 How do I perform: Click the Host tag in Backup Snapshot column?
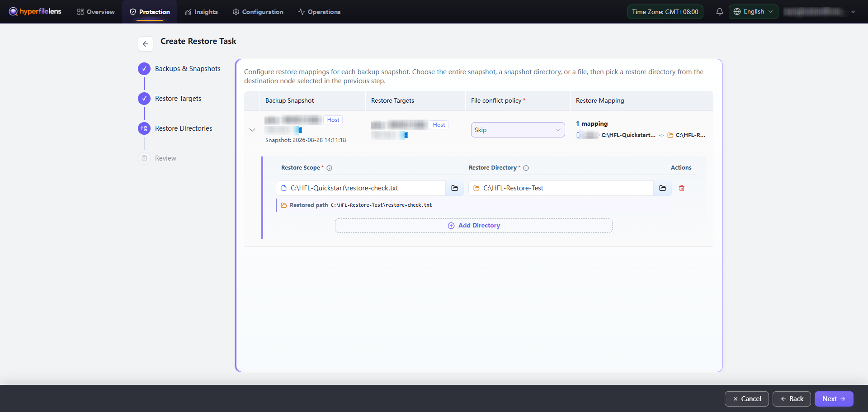333,120
